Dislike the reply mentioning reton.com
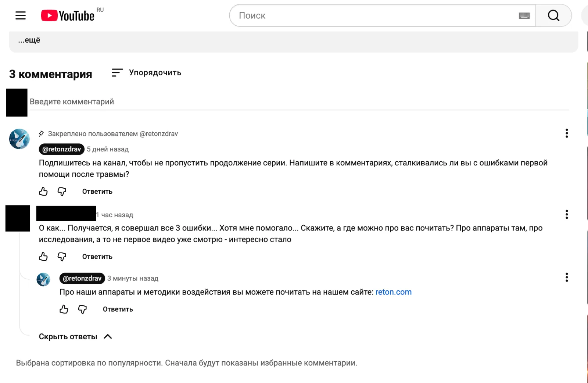The height and width of the screenshot is (383, 588). [x=82, y=309]
